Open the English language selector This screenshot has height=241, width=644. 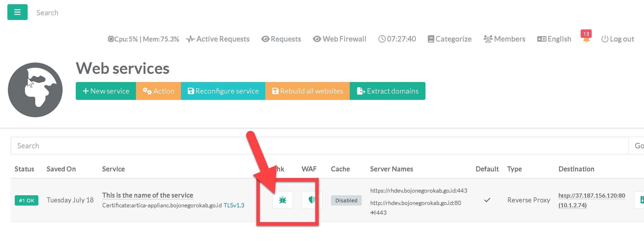pyautogui.click(x=554, y=39)
